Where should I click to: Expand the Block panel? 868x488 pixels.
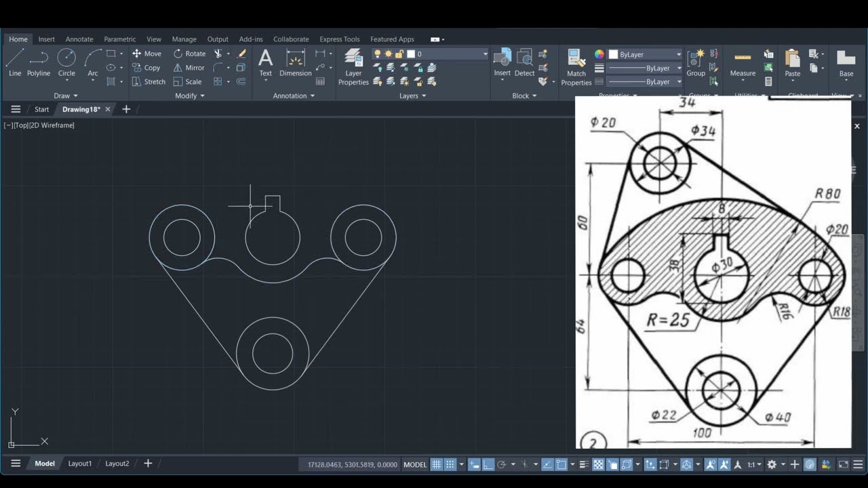[x=524, y=96]
